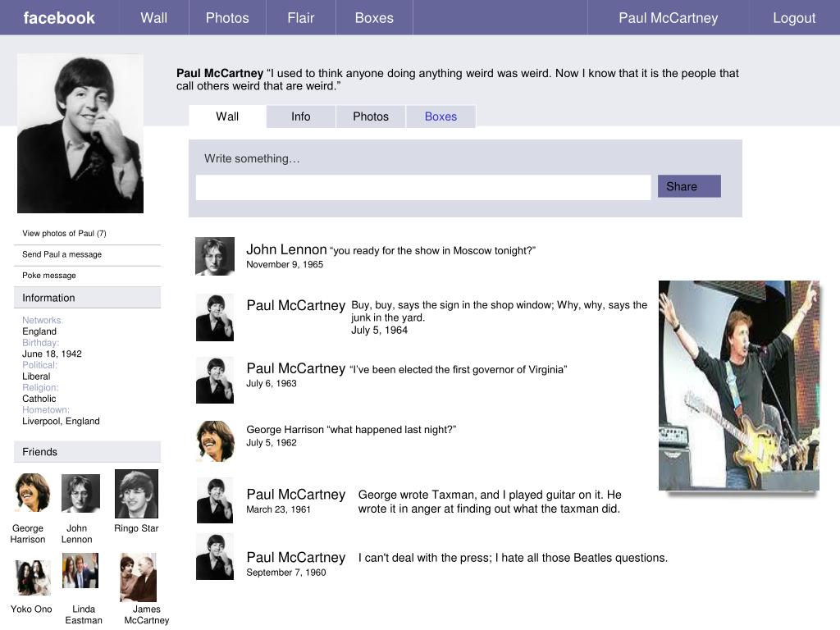Open Paul's large profile picture
The image size is (840, 630).
tap(80, 134)
